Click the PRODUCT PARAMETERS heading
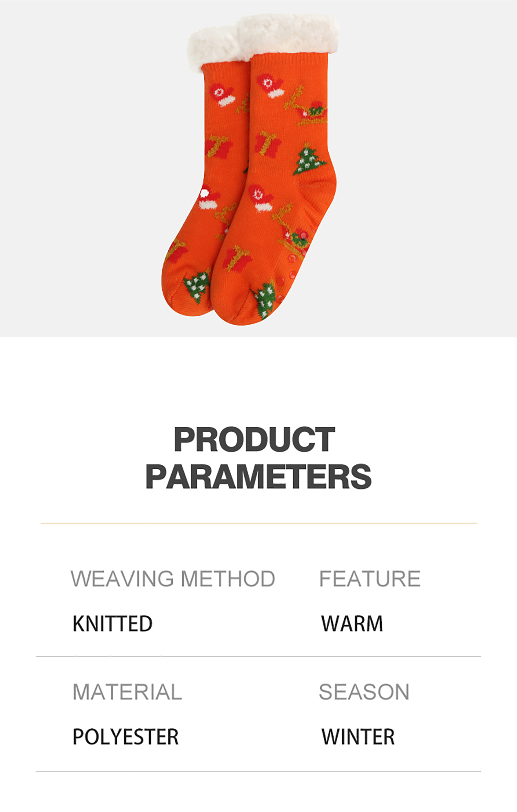Image resolution: width=517 pixels, height=812 pixels. click(x=258, y=458)
